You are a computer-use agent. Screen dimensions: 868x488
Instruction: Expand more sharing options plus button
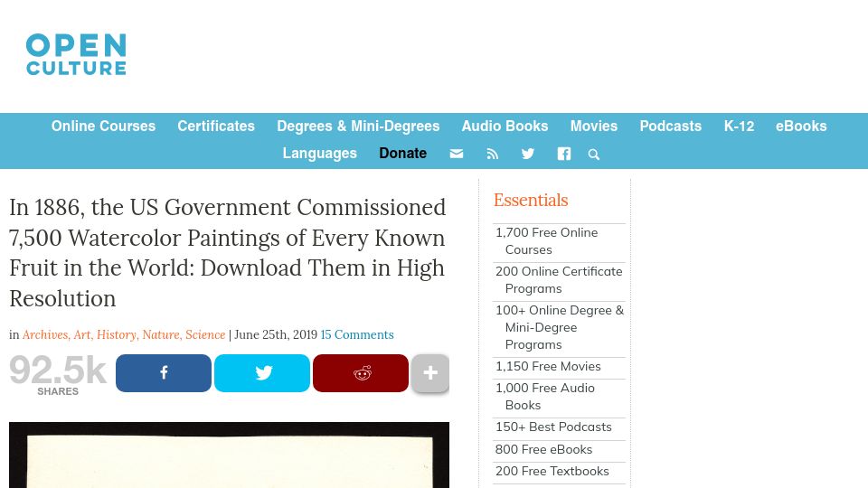(x=430, y=373)
